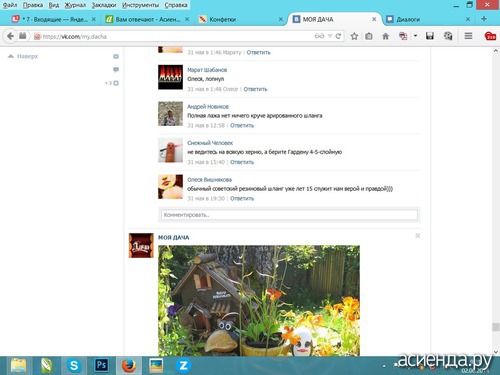Launch Skype from the taskbar
Screen dimensions: 500x375
pyautogui.click(x=74, y=366)
